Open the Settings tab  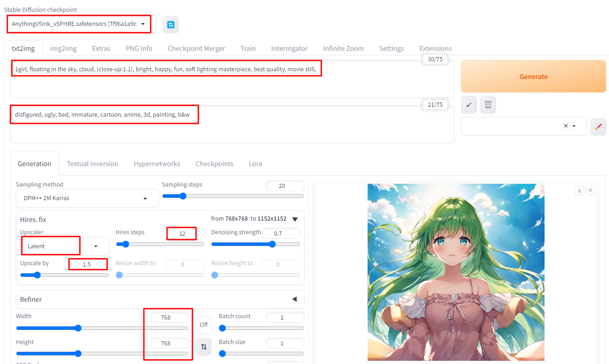(x=392, y=48)
